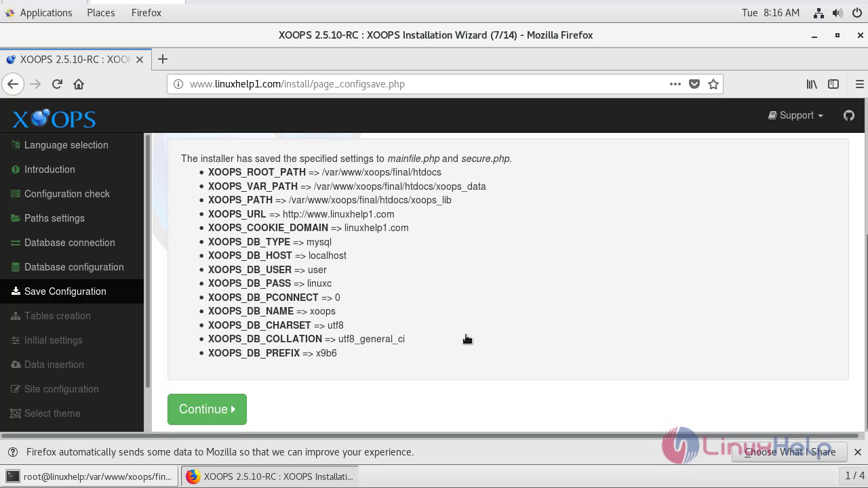Click the Data insertion step
The width and height of the screenshot is (868, 488).
click(54, 365)
